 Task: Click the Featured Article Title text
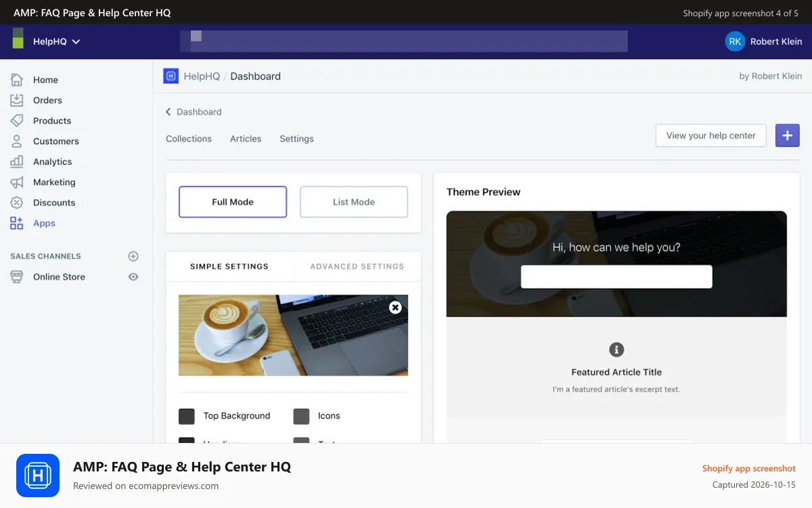(x=616, y=372)
